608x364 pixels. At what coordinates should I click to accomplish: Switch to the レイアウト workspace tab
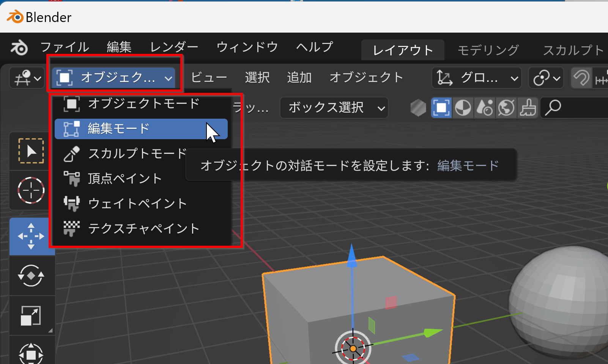(403, 50)
